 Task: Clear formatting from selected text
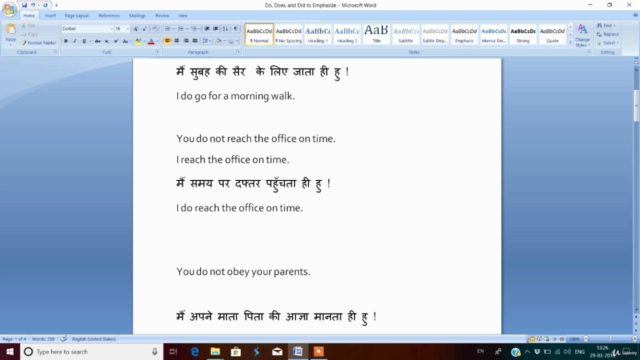155,29
